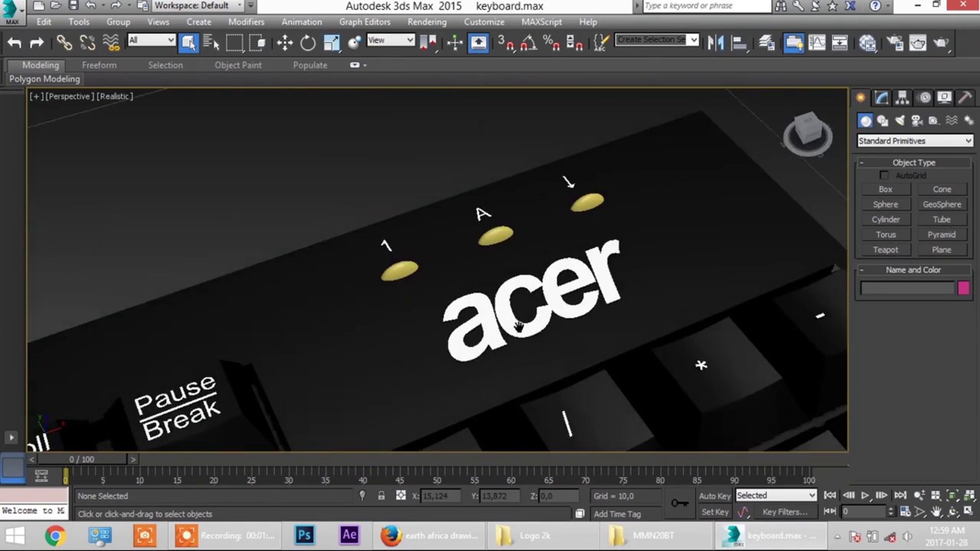980x551 pixels.
Task: Toggle the Auto Key button
Action: point(714,496)
